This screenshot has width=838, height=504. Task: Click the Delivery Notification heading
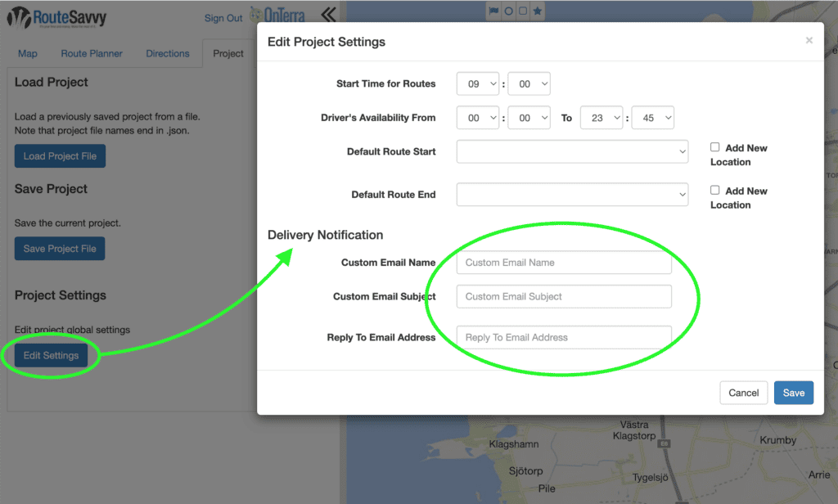pyautogui.click(x=325, y=235)
